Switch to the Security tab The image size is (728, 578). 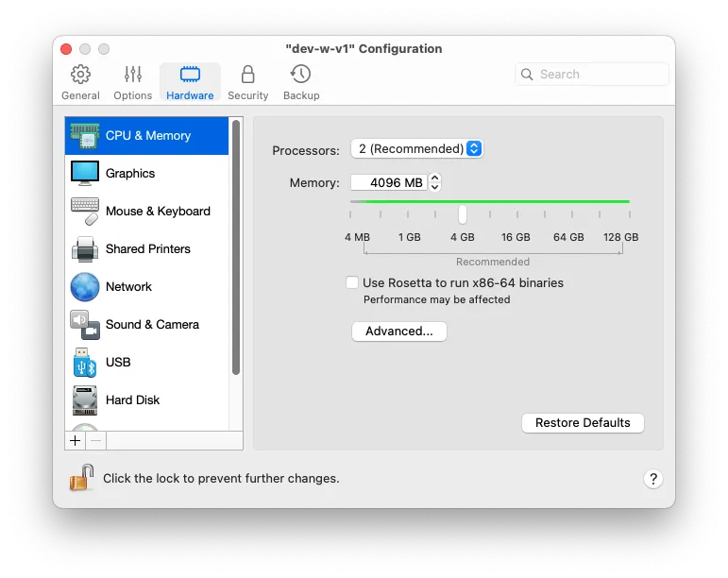(247, 82)
